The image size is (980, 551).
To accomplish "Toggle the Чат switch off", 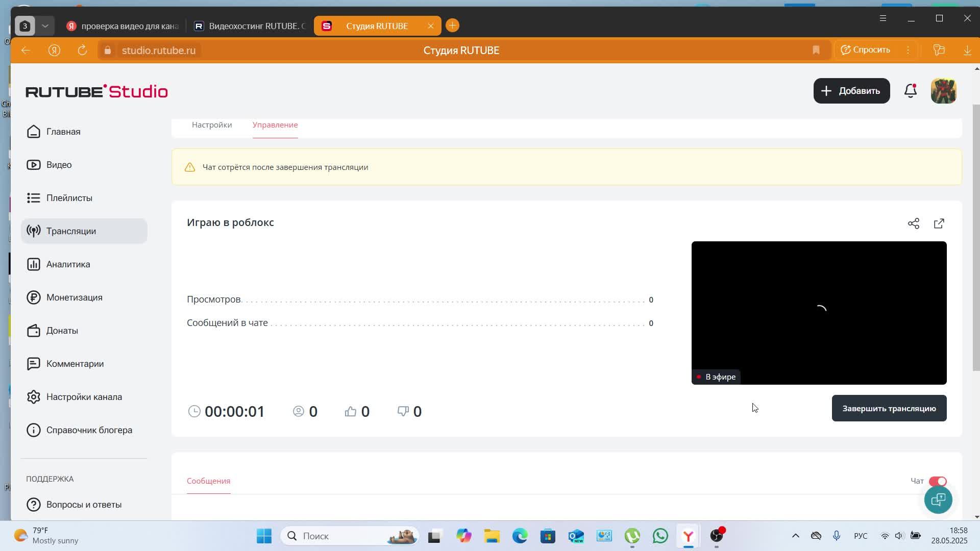I will pyautogui.click(x=938, y=481).
